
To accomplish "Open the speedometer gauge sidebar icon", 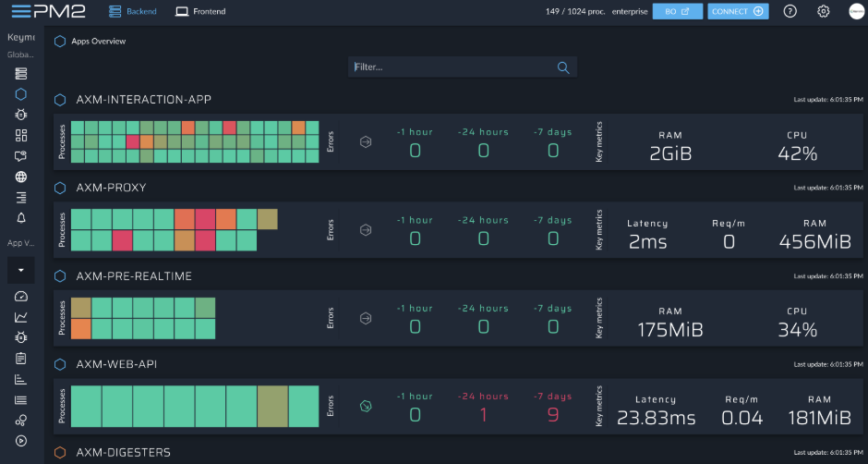I will click(x=21, y=296).
